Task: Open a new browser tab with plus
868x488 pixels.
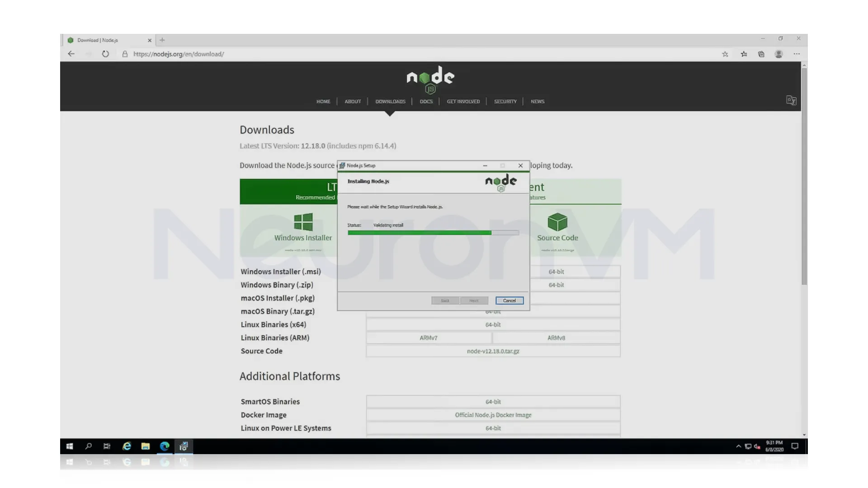Action: coord(162,40)
